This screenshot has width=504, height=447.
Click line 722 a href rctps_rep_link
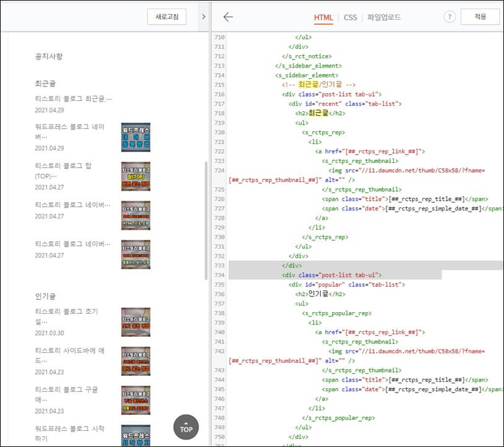[370, 151]
